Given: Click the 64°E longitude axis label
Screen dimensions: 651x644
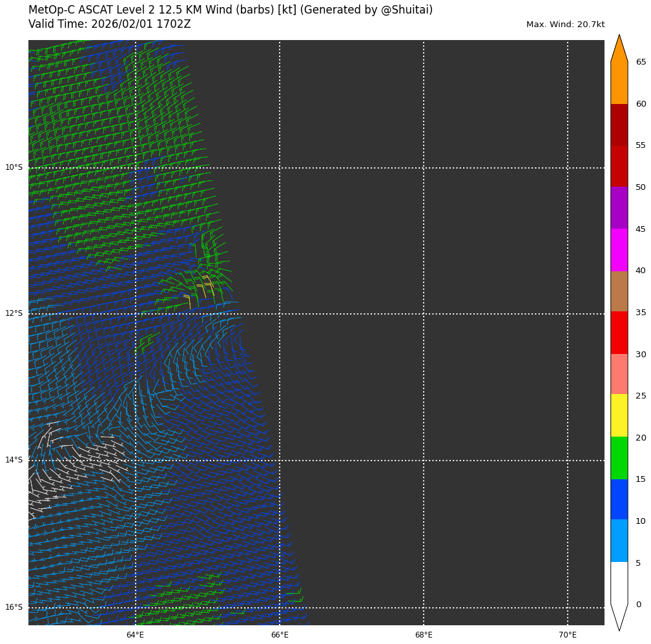Looking at the screenshot, I should [135, 635].
